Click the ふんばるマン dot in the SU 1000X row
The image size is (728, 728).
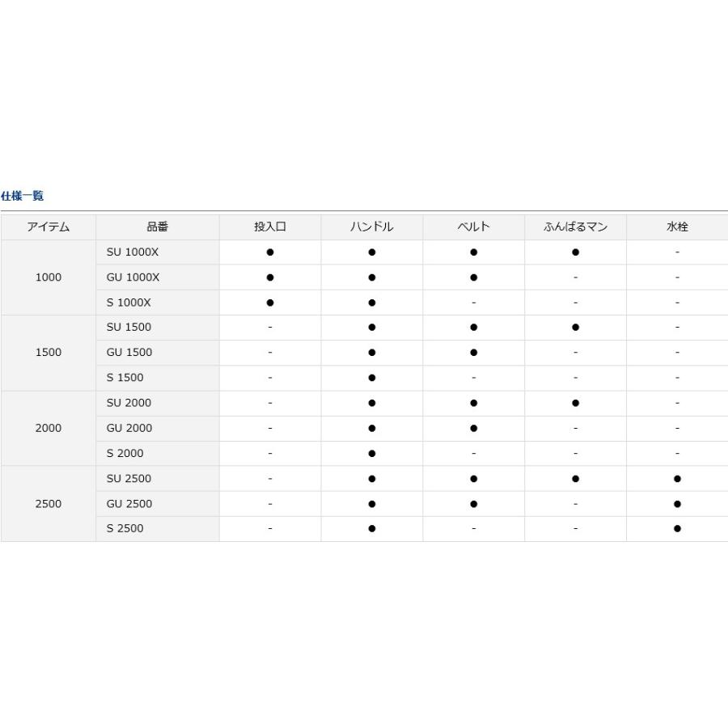[x=575, y=252]
